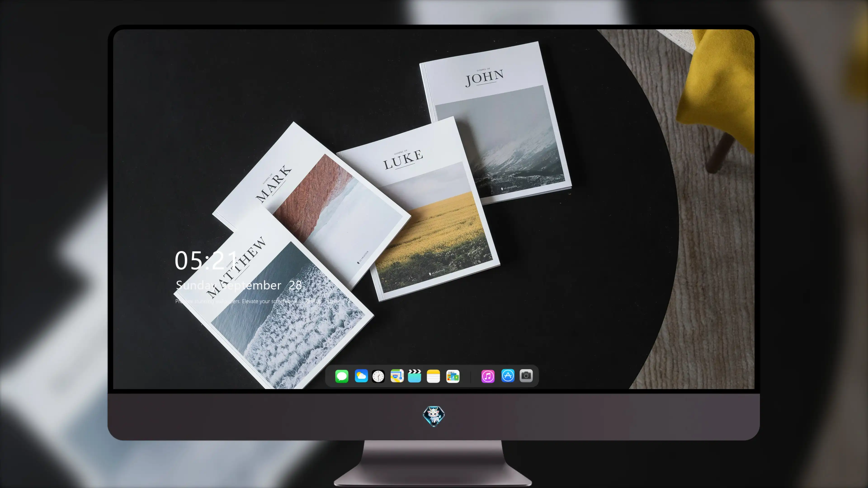The height and width of the screenshot is (488, 868).
Task: Click the Sunday September 28 date text
Action: click(239, 285)
